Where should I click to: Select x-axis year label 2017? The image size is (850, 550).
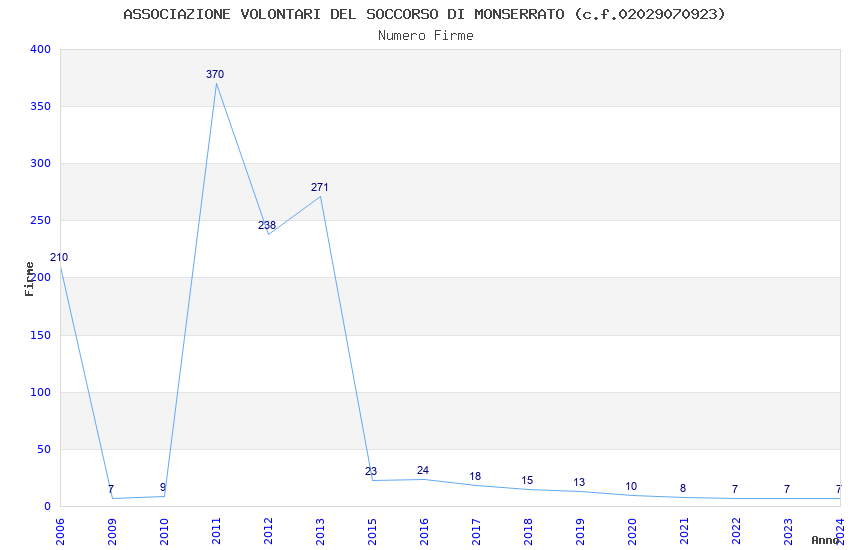pyautogui.click(x=476, y=532)
